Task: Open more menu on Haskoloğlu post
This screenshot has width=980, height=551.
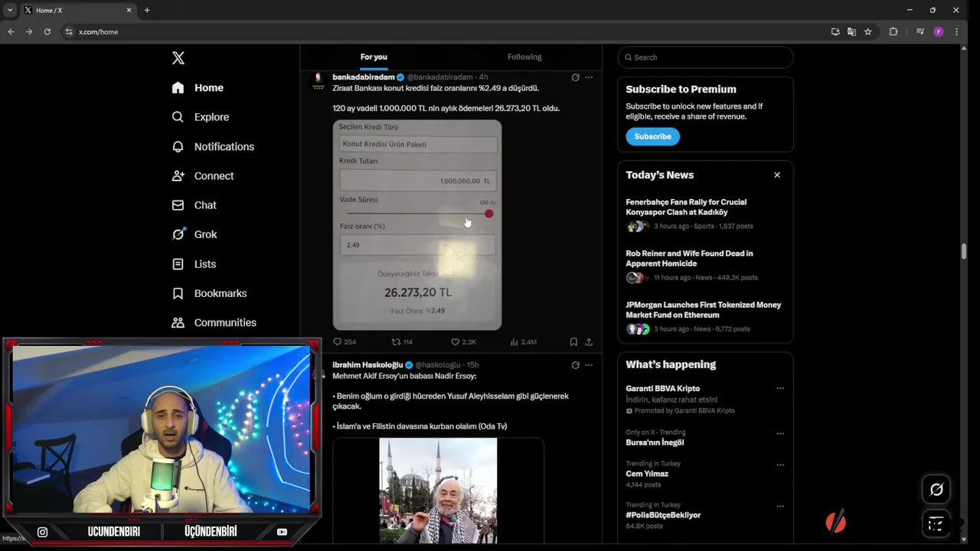Action: tap(589, 365)
